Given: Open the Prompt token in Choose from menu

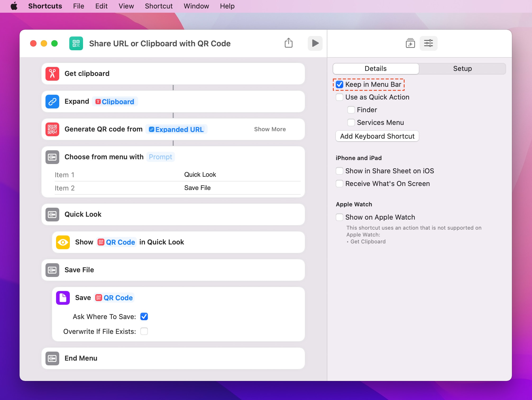Looking at the screenshot, I should (160, 157).
